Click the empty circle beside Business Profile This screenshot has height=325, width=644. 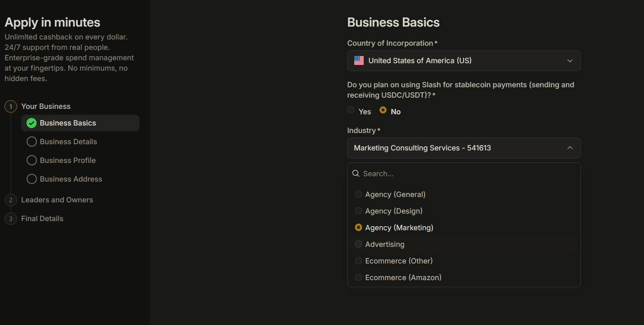tap(32, 160)
